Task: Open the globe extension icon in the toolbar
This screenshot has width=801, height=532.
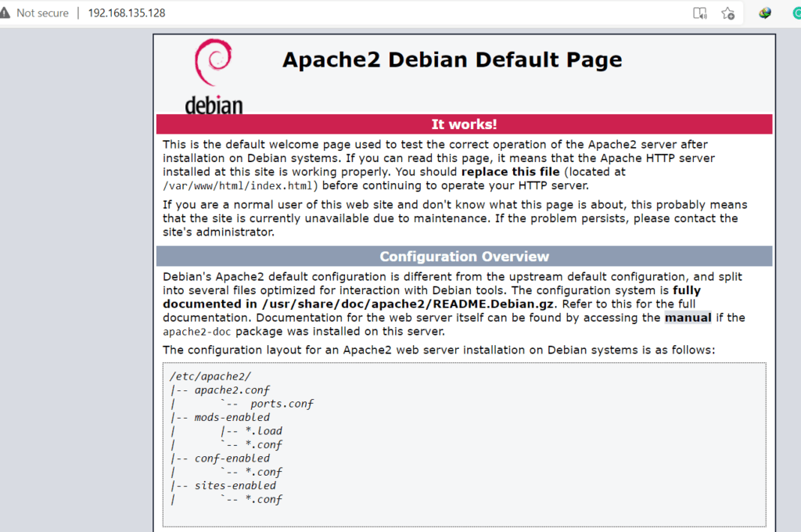Action: 765,13
